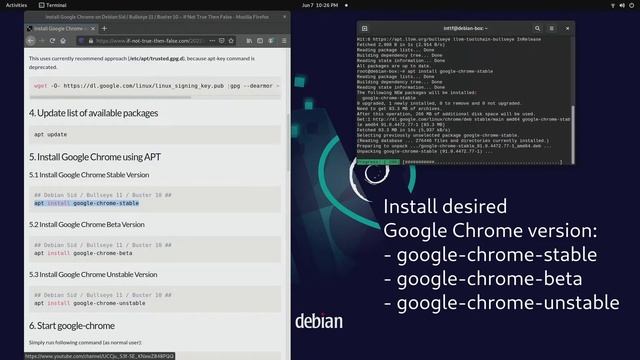Screen dimensions: 640x360
Task: Click the Pocket save icon
Action: (222, 41)
